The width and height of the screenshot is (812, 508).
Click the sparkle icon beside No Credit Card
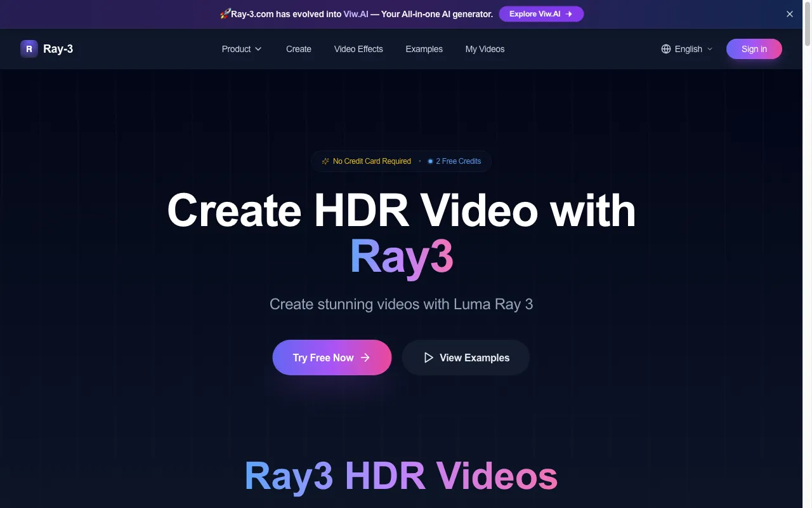[x=325, y=161]
